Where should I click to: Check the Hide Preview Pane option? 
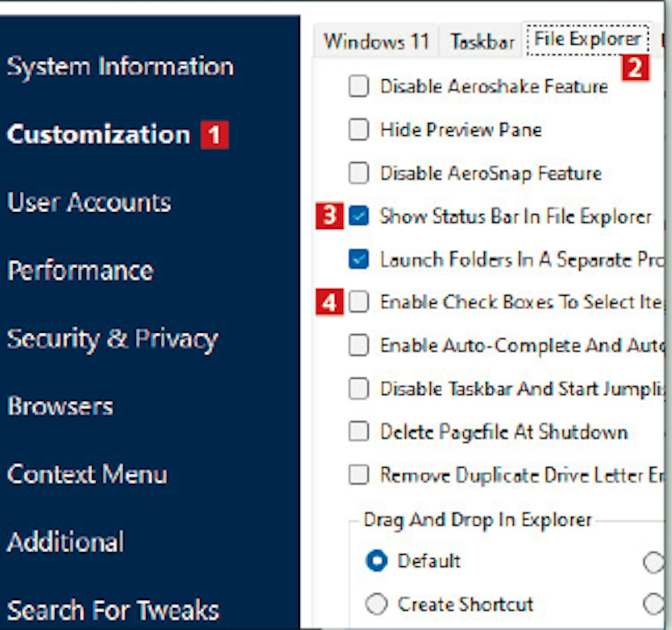359,129
